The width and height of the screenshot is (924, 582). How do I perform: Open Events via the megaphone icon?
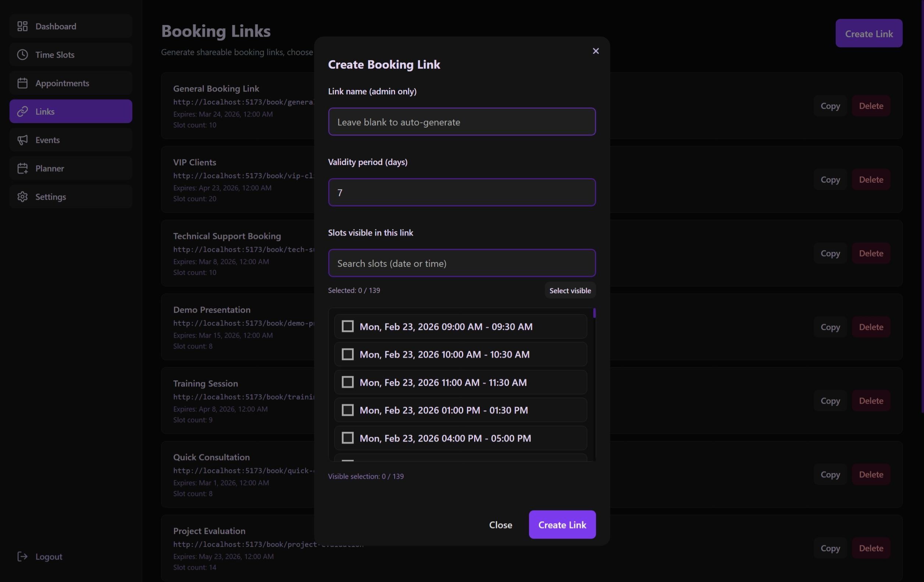click(23, 140)
